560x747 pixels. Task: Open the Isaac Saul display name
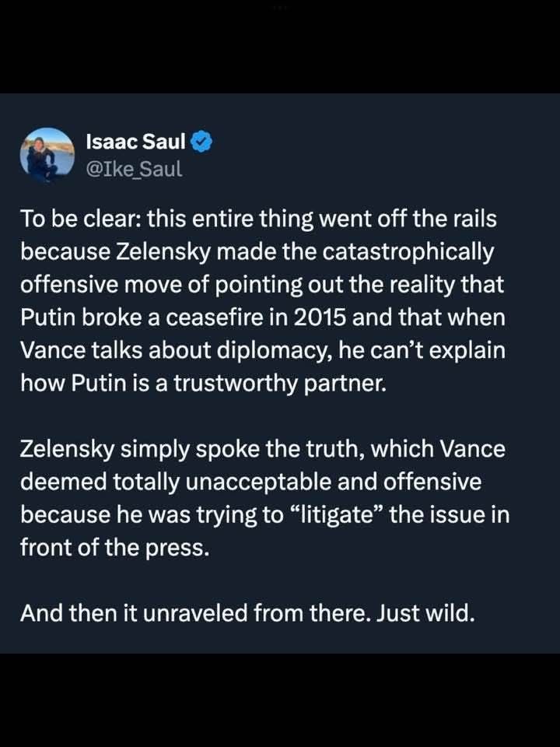[x=135, y=141]
